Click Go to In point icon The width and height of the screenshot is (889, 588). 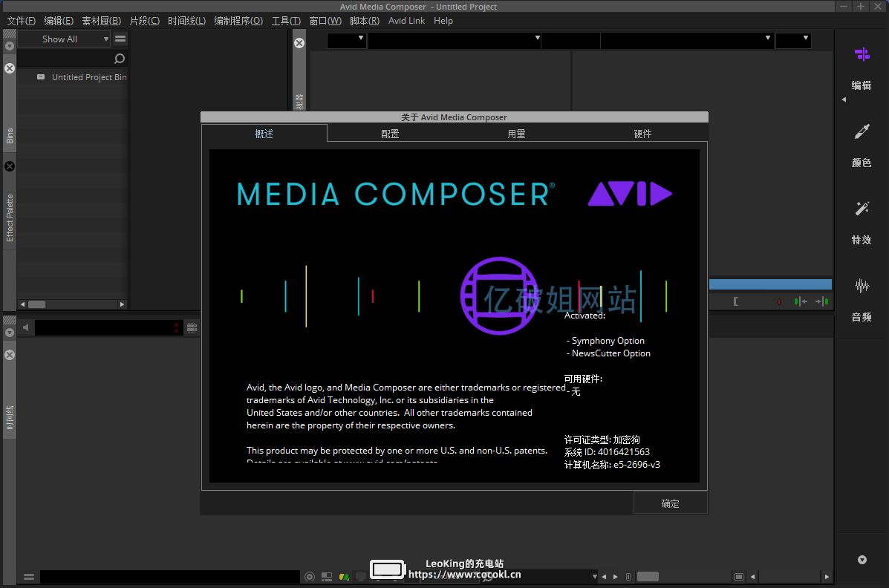tap(801, 301)
